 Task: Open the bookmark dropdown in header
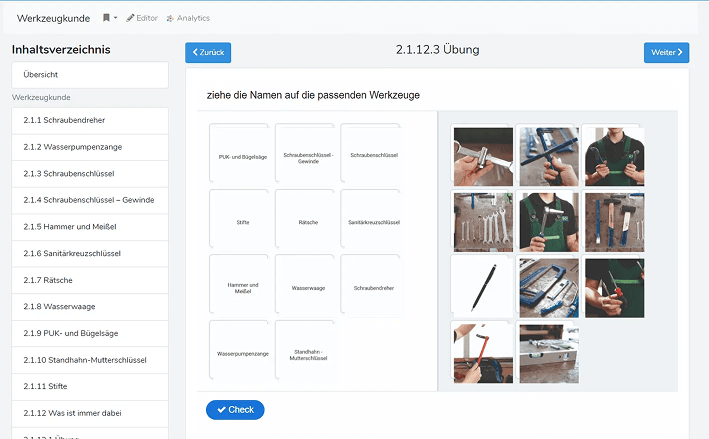[x=109, y=18]
